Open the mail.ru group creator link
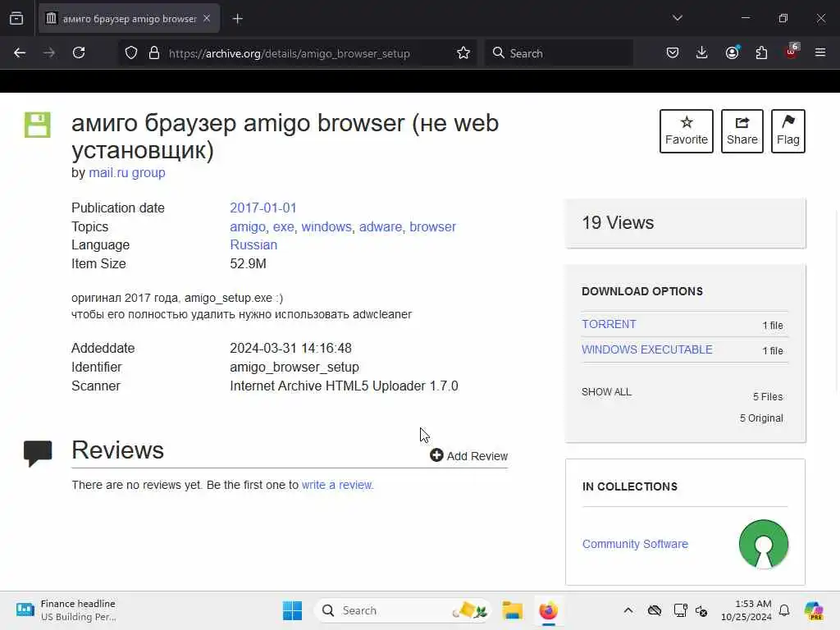This screenshot has height=630, width=840. [127, 173]
